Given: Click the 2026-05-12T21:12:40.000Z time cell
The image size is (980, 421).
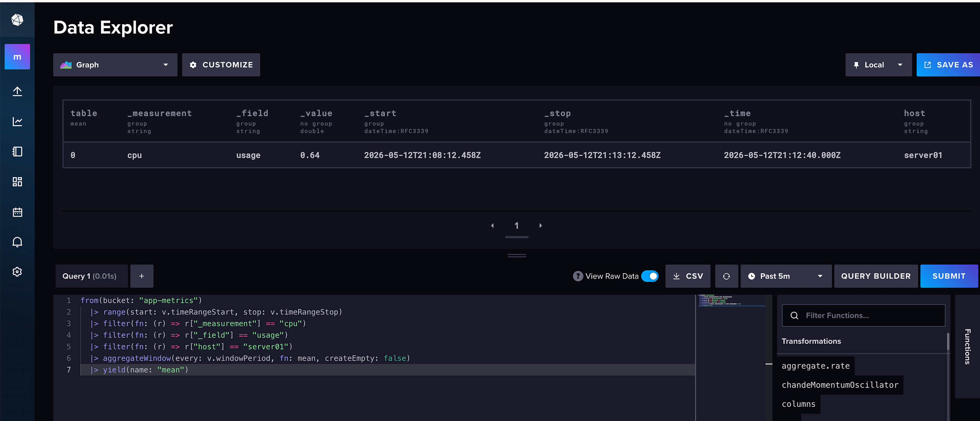Looking at the screenshot, I should pyautogui.click(x=782, y=155).
